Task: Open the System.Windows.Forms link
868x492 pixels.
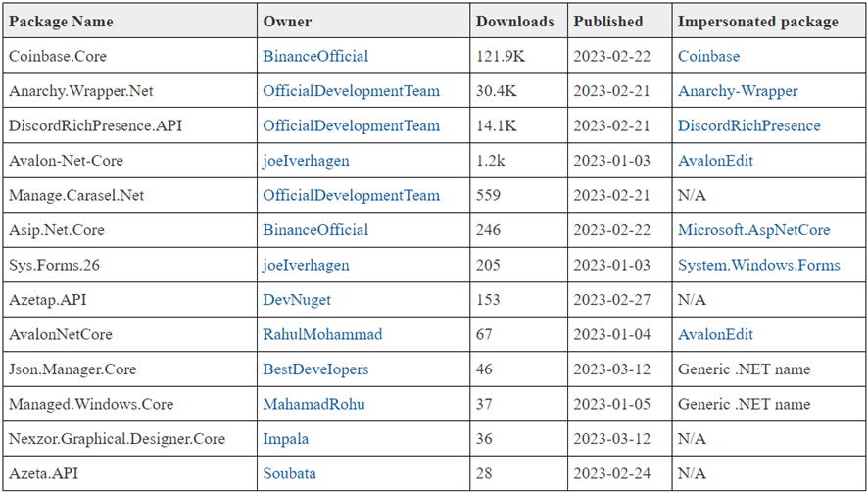Action: [758, 266]
